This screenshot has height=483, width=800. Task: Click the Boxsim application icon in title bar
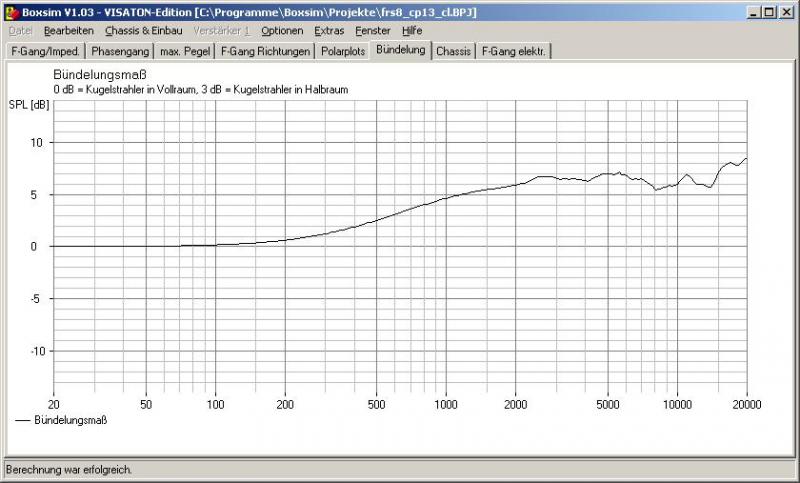pos(11,11)
